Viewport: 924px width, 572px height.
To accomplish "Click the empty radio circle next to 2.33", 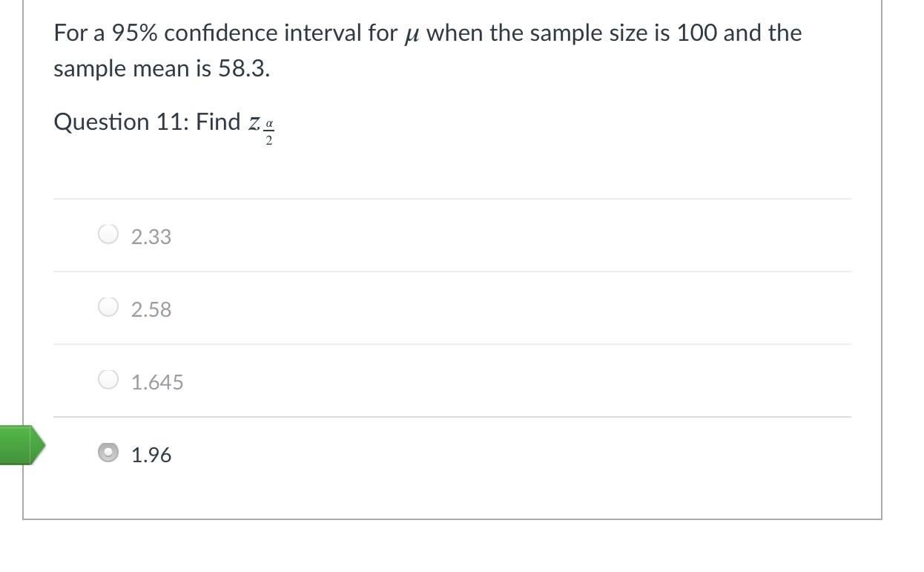I will point(108,234).
